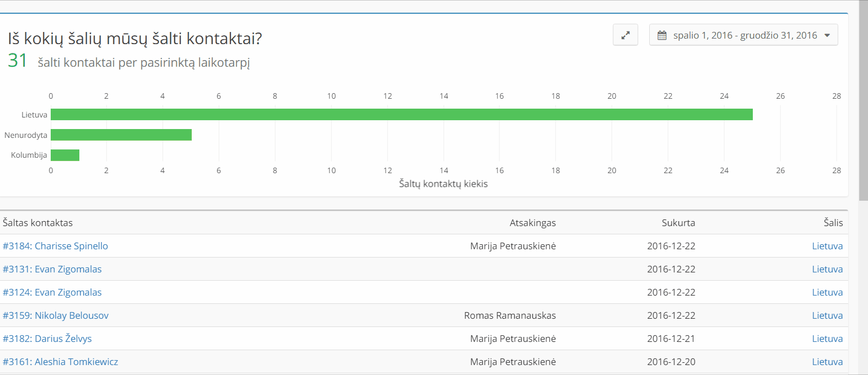Click the heading Iš kokių šalių mūsų šalti kontaktai?

coord(135,39)
